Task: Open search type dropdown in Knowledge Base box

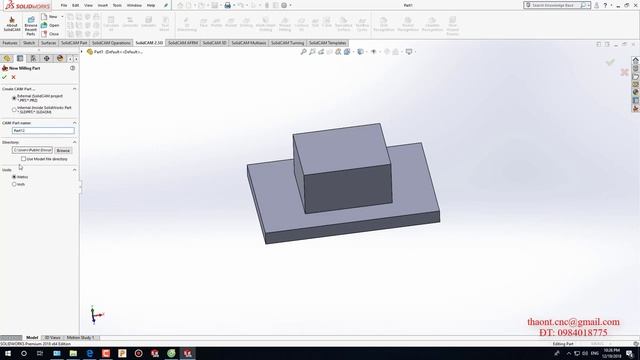Action: point(589,5)
